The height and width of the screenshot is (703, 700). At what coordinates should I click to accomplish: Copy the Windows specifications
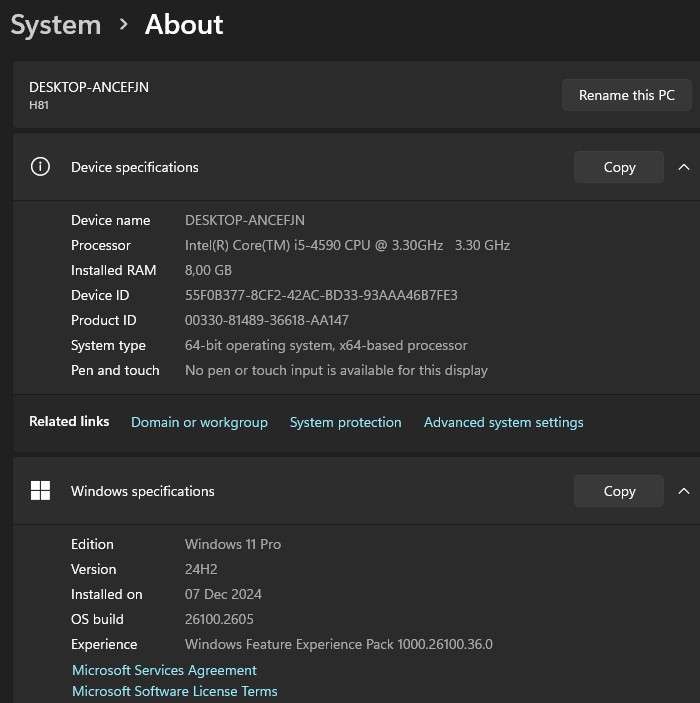tap(619, 491)
